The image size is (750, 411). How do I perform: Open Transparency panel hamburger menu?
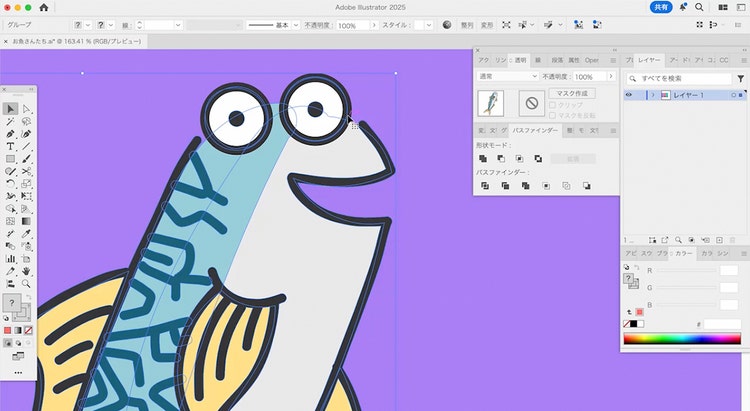[613, 60]
